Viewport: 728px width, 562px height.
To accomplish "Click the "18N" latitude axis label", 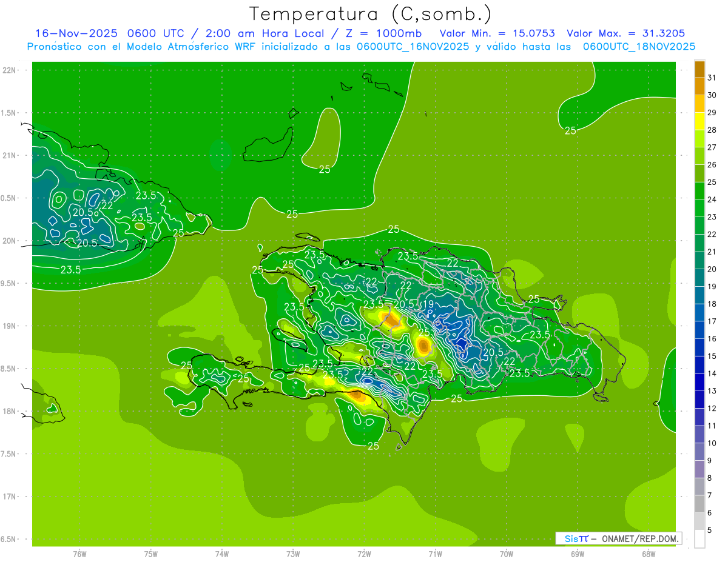I will coord(9,412).
